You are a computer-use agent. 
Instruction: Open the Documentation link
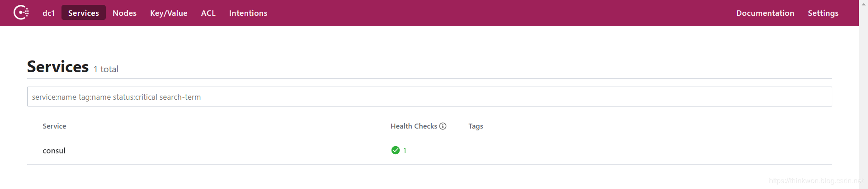coord(765,13)
